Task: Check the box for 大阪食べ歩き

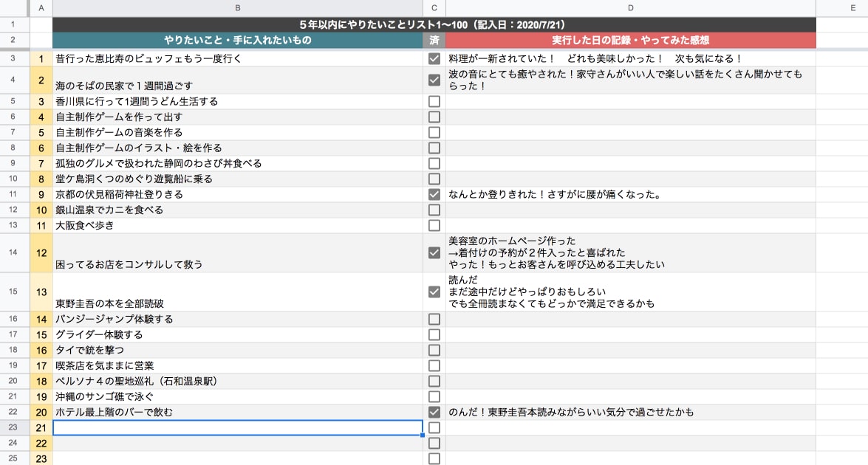Action: [434, 226]
